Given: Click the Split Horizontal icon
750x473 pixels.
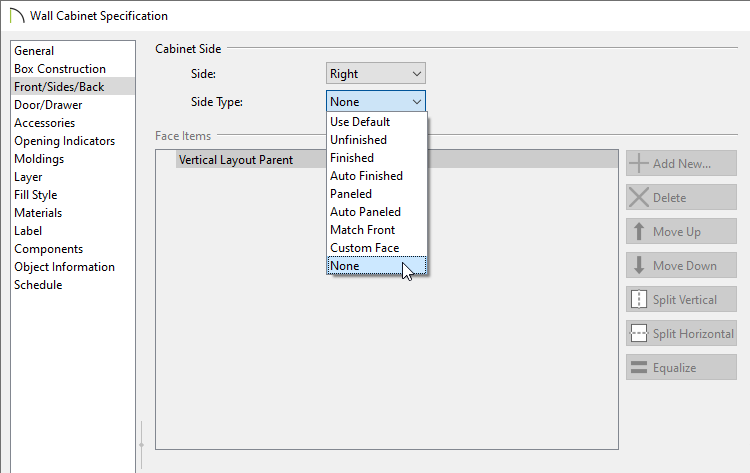Looking at the screenshot, I should click(639, 333).
